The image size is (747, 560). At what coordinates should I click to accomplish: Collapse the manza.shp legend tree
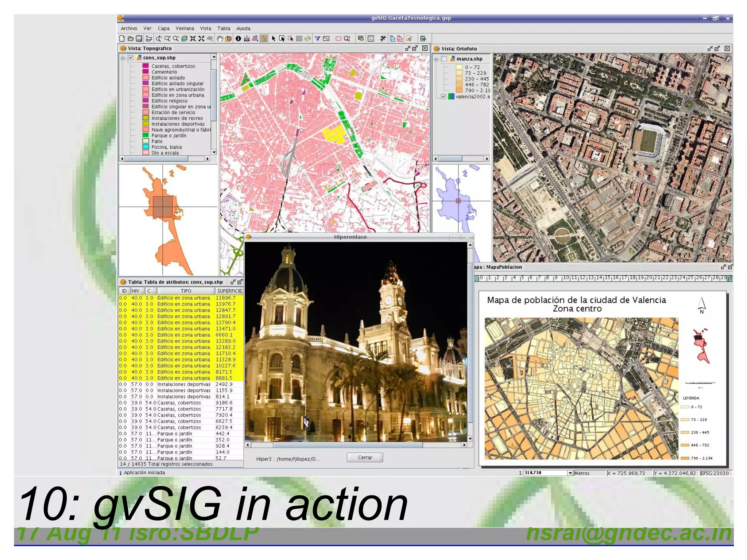click(x=436, y=59)
